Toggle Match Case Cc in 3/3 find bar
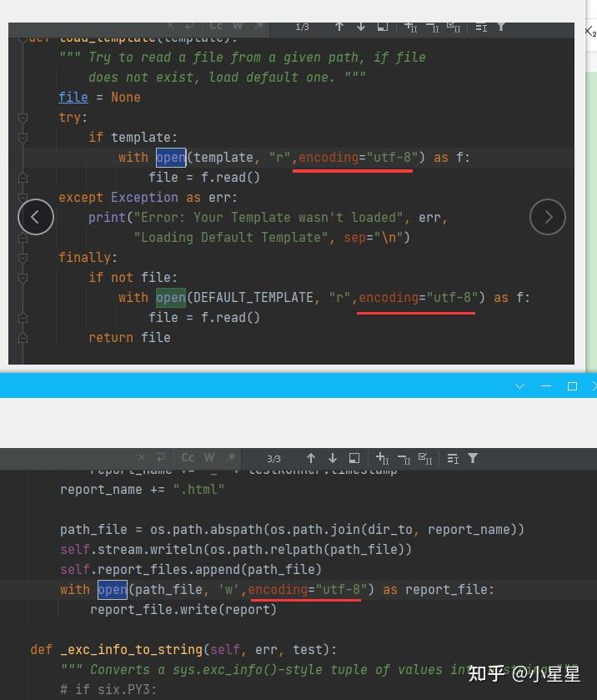Viewport: 597px width, 700px height. [x=188, y=457]
